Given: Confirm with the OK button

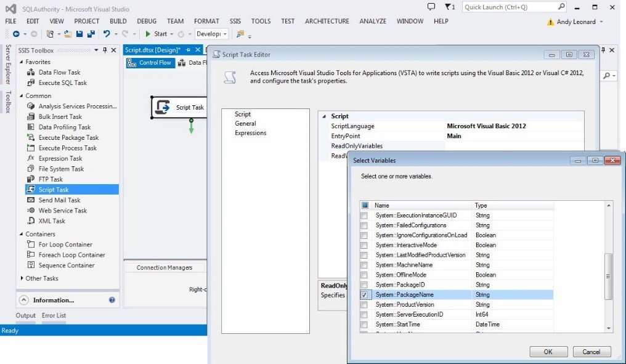Looking at the screenshot, I should click(548, 352).
